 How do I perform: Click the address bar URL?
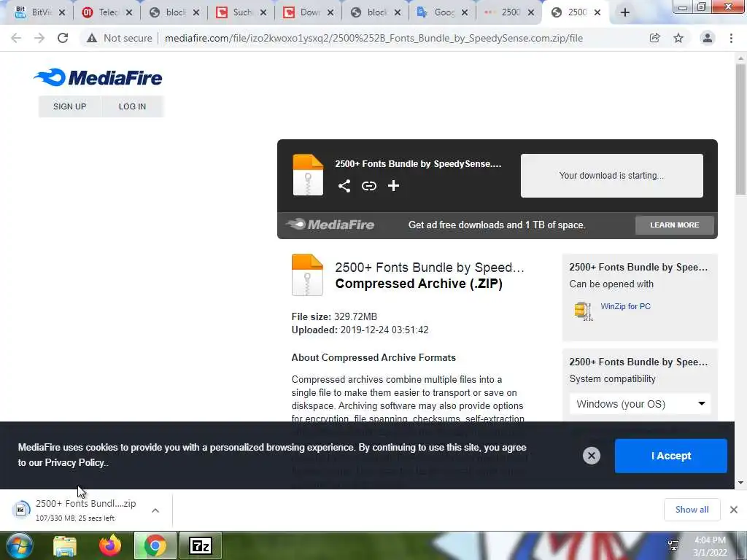click(x=373, y=38)
